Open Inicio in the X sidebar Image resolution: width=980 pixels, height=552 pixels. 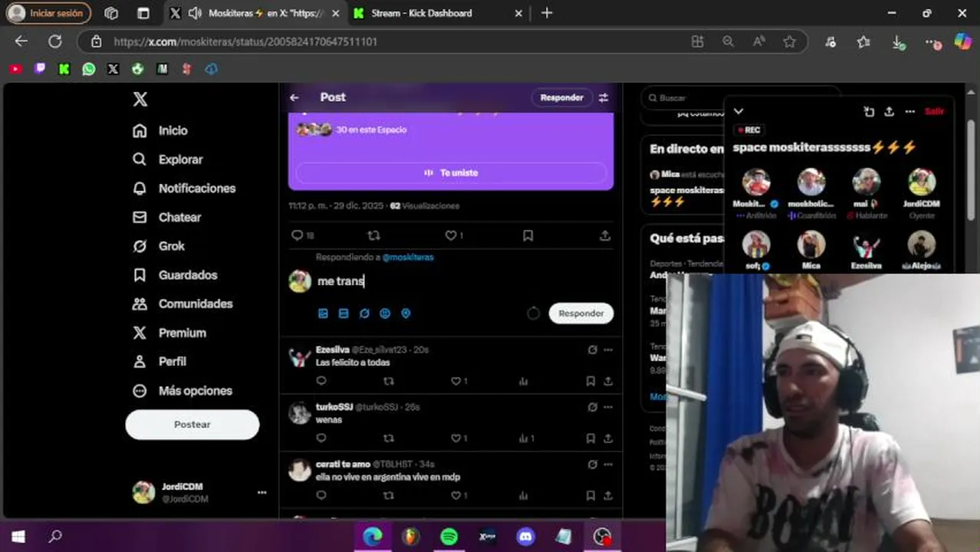coord(160,130)
